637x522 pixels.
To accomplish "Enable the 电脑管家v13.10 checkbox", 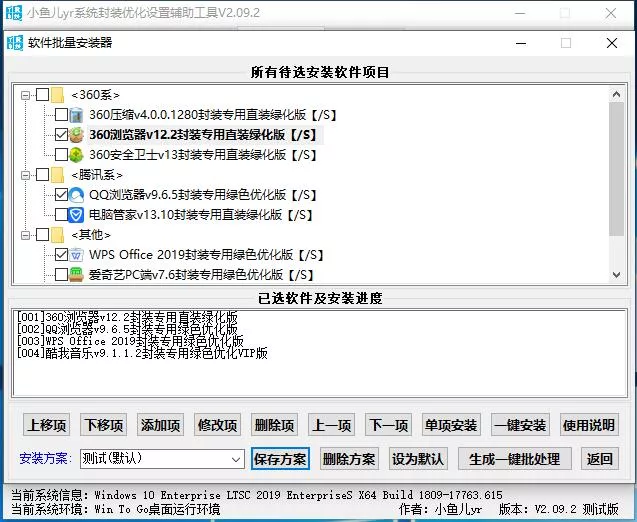I will pyautogui.click(x=61, y=215).
